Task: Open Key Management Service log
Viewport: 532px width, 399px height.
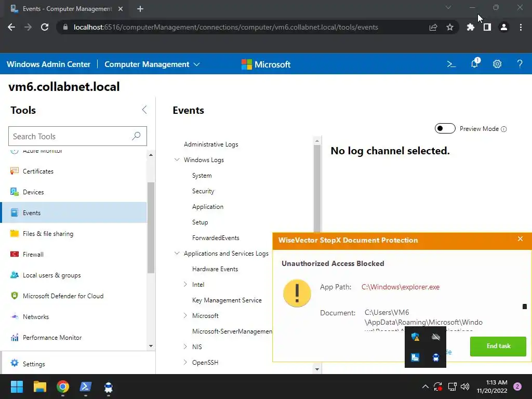Action: (x=227, y=300)
